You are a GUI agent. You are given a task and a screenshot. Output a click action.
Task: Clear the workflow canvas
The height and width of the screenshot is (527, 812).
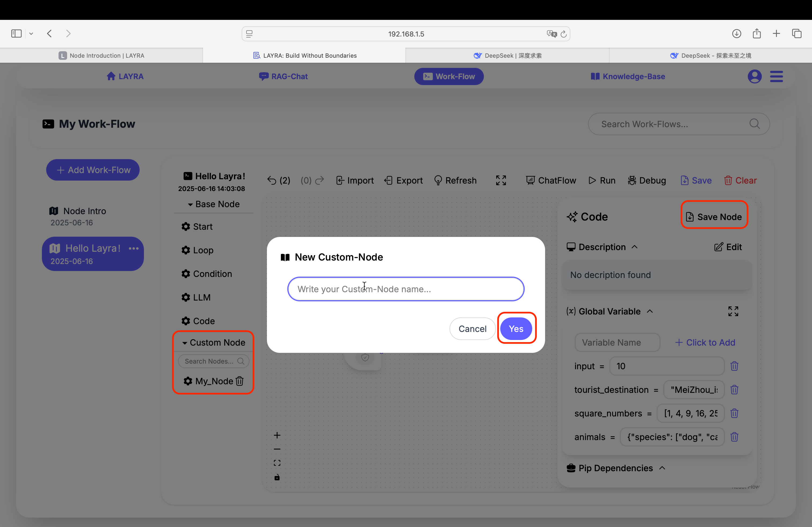(740, 180)
